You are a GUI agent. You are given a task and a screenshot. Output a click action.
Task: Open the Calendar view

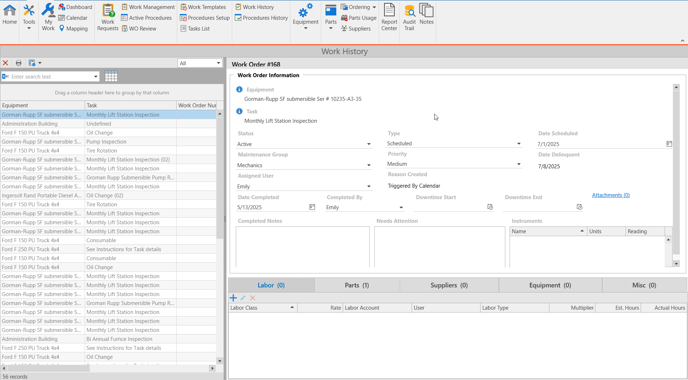(73, 18)
